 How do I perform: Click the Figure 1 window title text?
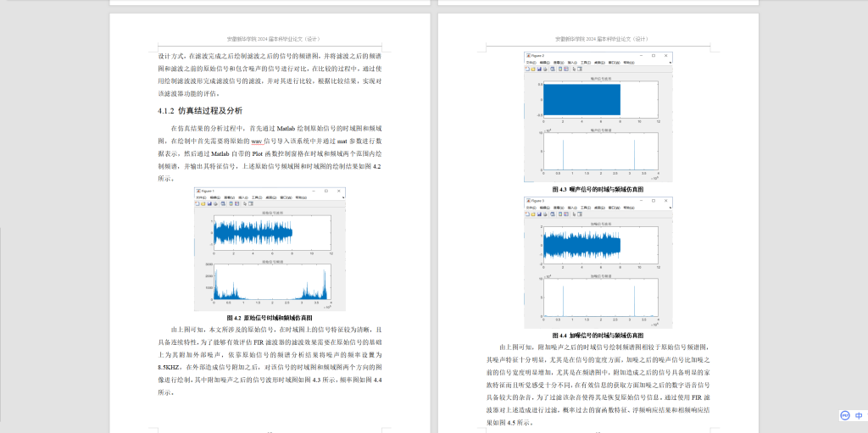(208, 191)
